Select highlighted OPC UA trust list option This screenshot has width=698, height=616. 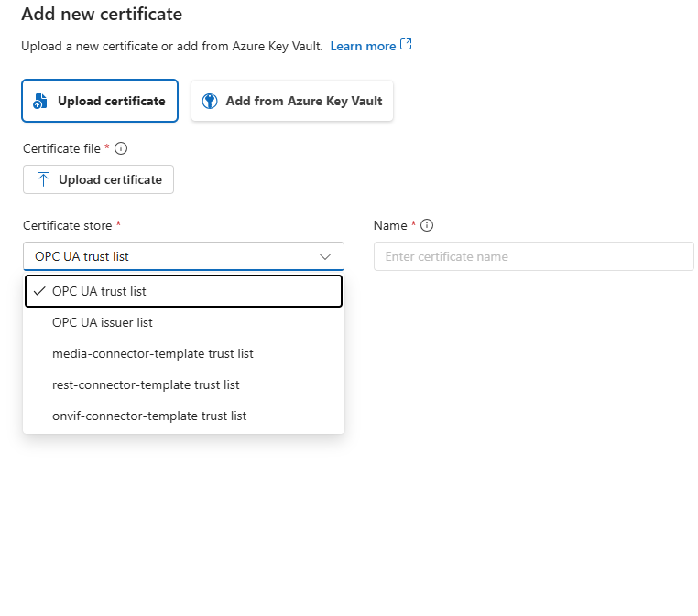(x=183, y=291)
